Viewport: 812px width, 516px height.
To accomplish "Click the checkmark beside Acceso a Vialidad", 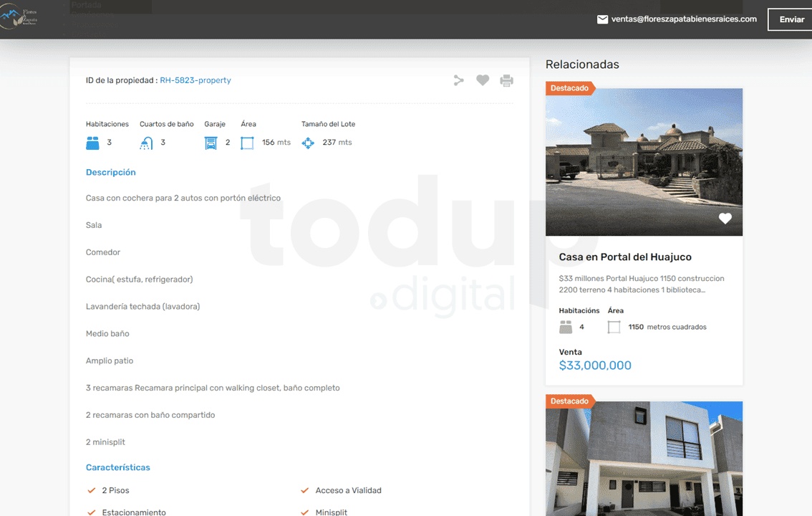I will (304, 491).
